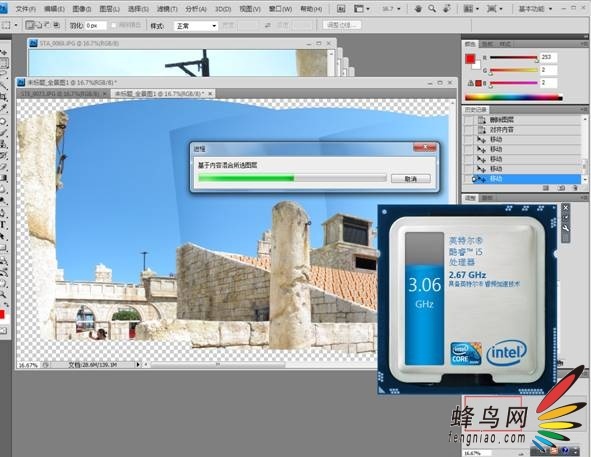591x457 pixels.
Task: Click the document status bar arrow
Action: [138, 365]
